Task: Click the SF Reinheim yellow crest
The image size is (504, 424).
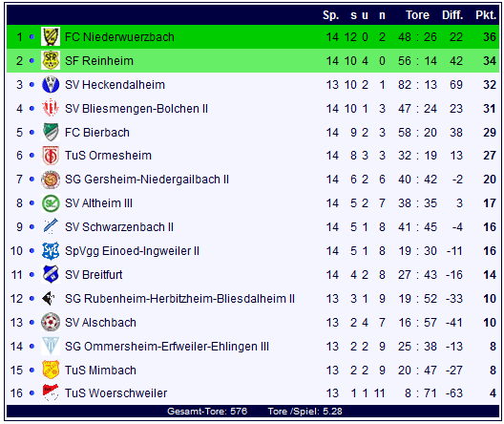Action: tap(51, 60)
